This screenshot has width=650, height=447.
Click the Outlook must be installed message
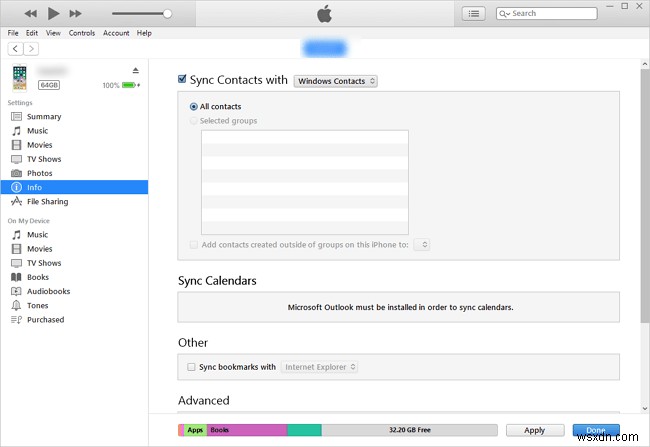click(400, 307)
